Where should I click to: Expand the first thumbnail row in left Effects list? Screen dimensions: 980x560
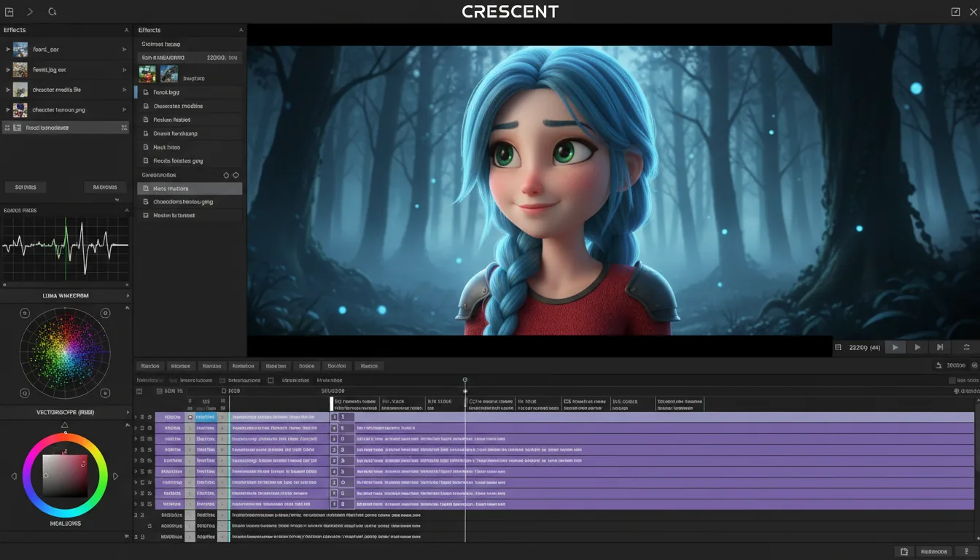pyautogui.click(x=8, y=50)
